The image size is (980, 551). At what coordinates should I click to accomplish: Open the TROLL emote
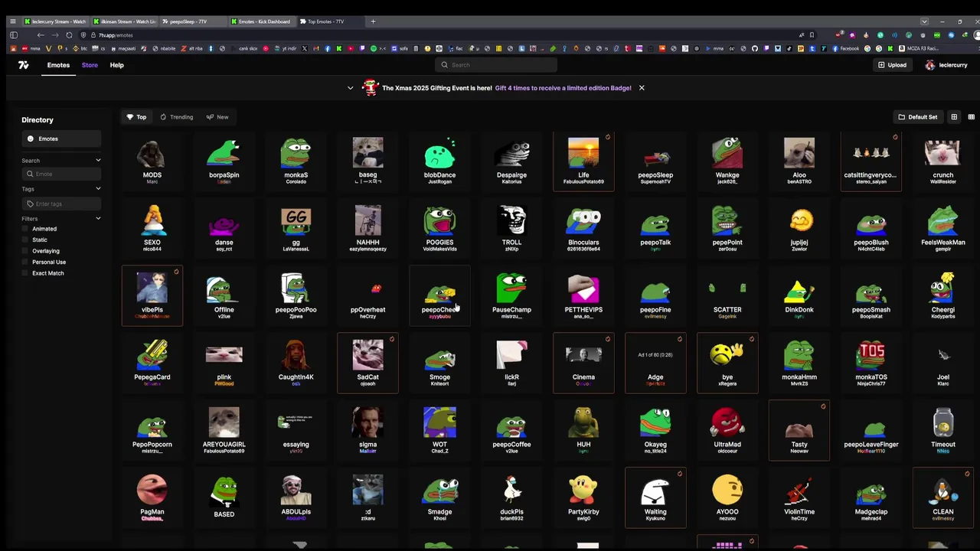(511, 228)
